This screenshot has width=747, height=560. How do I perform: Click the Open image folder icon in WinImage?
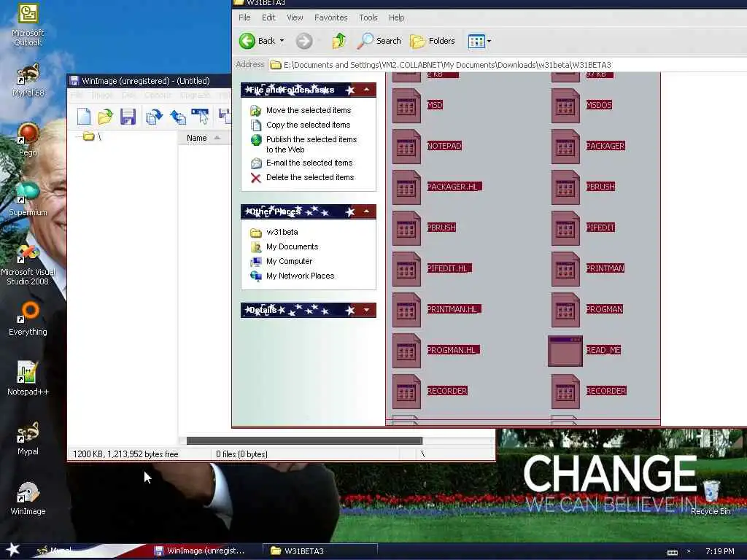click(105, 116)
